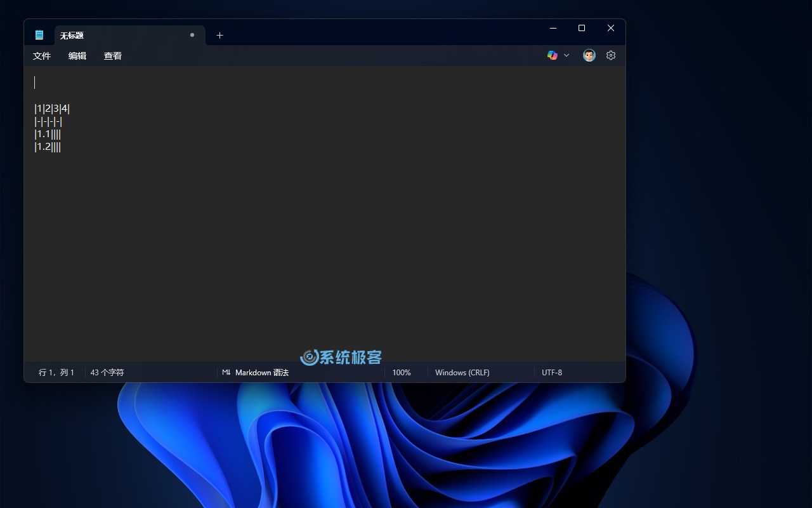This screenshot has height=508, width=812.
Task: Place cursor in the |1|2|3|4| line
Action: [x=52, y=109]
